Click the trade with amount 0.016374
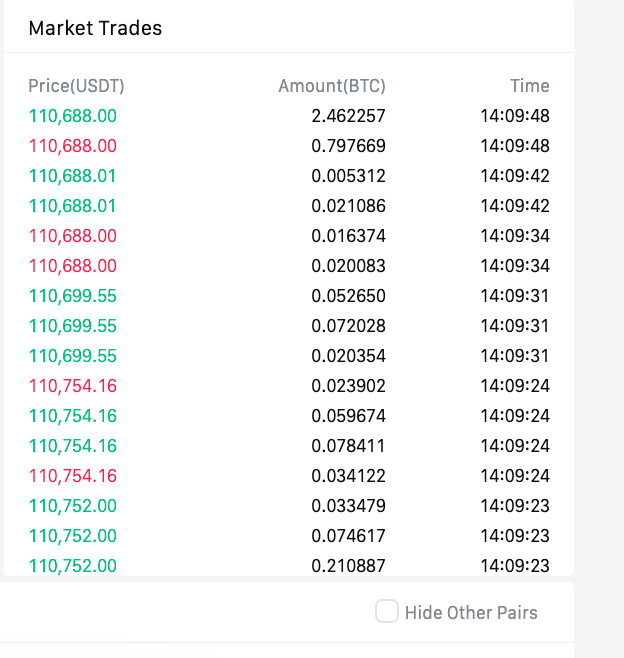The image size is (624, 658). point(289,236)
